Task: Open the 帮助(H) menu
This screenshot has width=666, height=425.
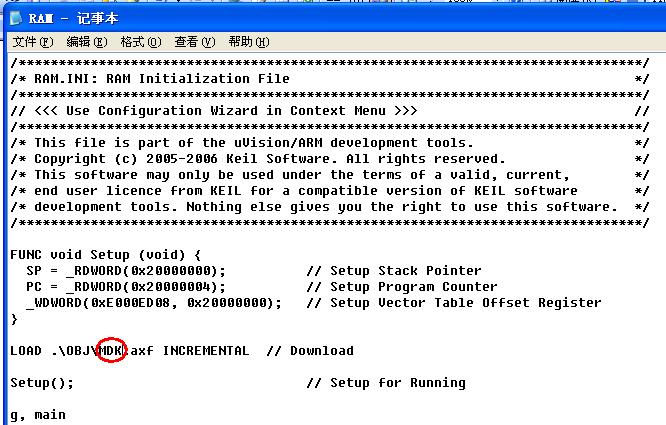Action: click(248, 42)
